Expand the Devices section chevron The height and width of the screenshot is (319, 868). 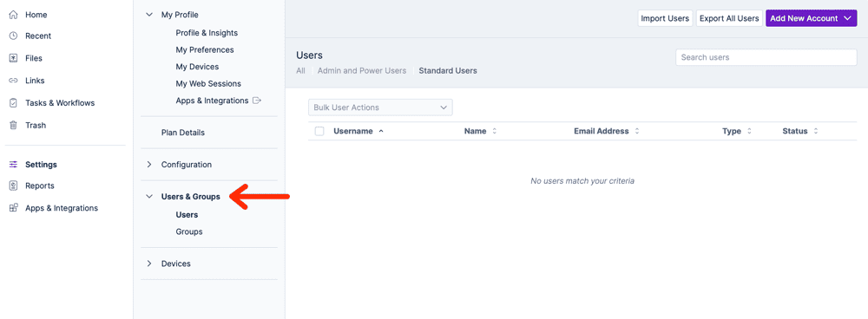pos(149,264)
